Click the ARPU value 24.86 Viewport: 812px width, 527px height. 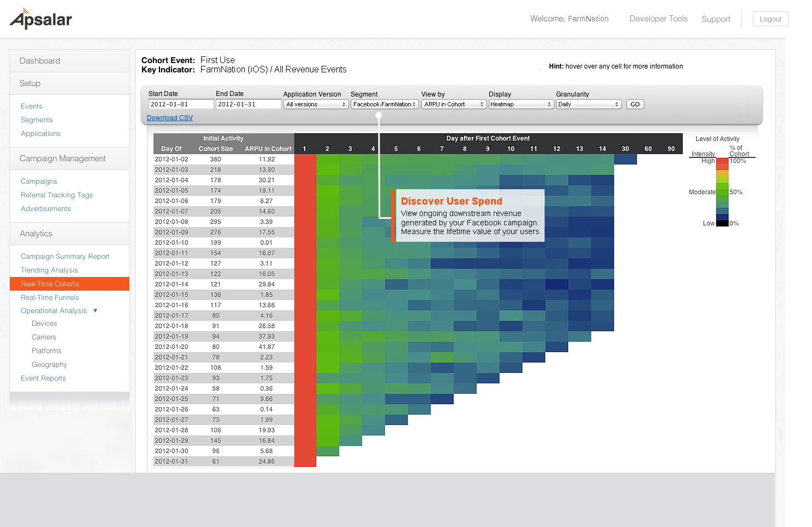point(267,462)
